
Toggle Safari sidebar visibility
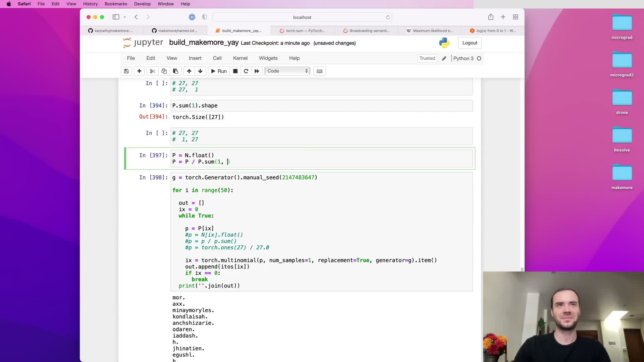(x=116, y=17)
